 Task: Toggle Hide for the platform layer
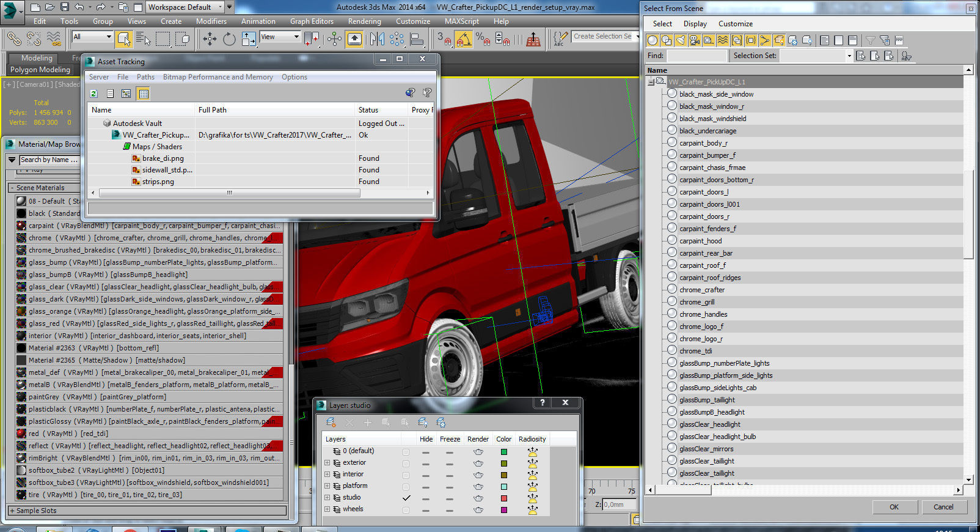[426, 487]
